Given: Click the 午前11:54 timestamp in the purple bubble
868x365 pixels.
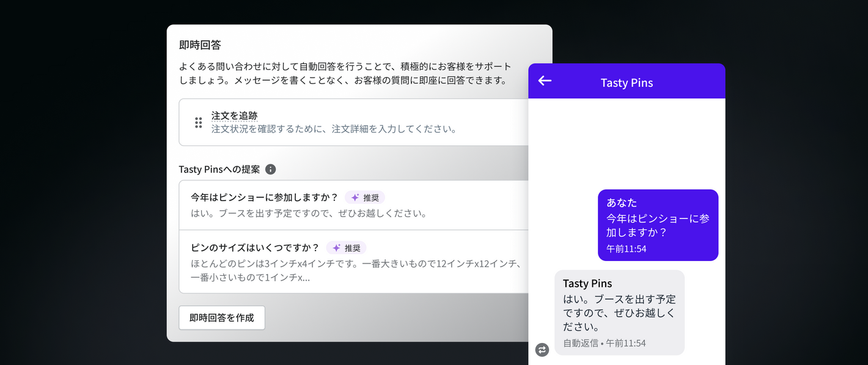Looking at the screenshot, I should (626, 249).
